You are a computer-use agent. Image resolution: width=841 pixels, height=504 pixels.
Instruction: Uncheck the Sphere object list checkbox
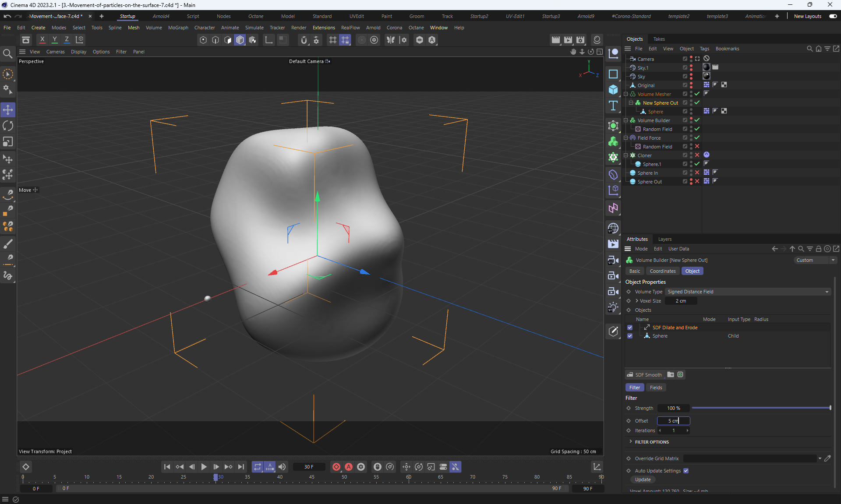point(630,336)
